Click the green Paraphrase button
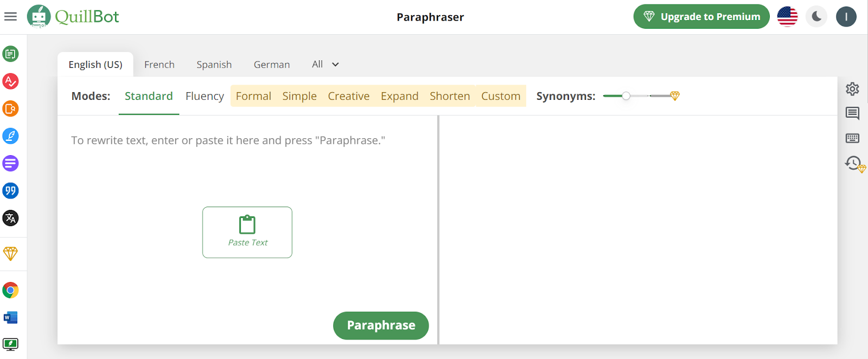This screenshot has height=359, width=868. click(x=381, y=325)
